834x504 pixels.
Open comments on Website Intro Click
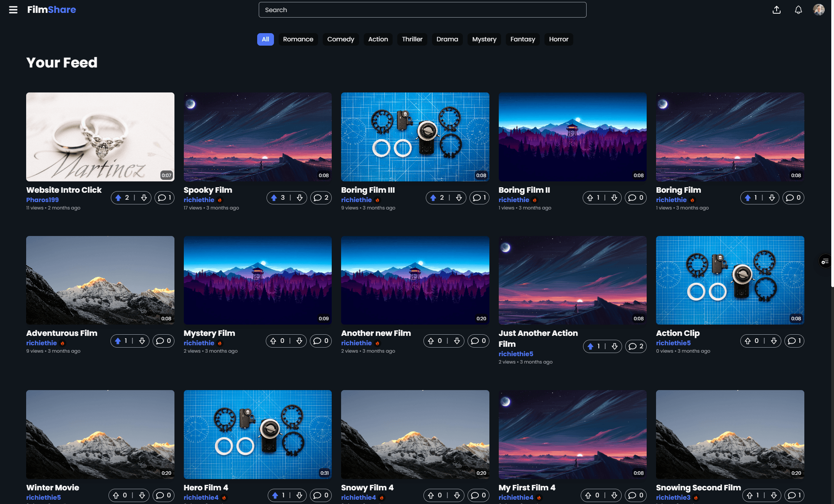tap(164, 198)
